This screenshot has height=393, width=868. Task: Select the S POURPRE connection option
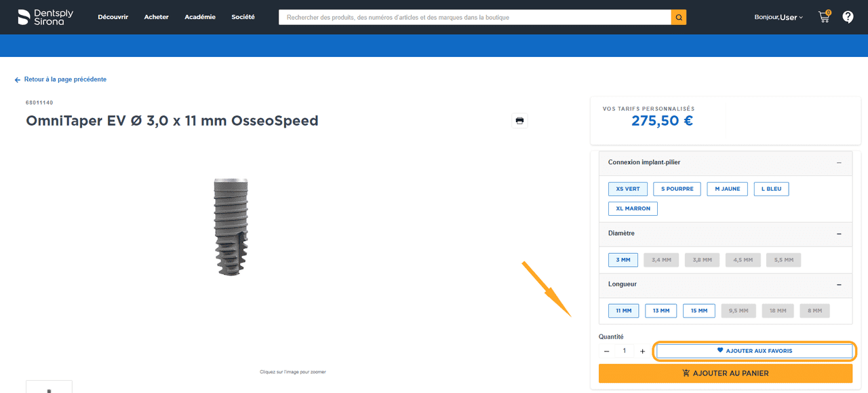tap(677, 189)
